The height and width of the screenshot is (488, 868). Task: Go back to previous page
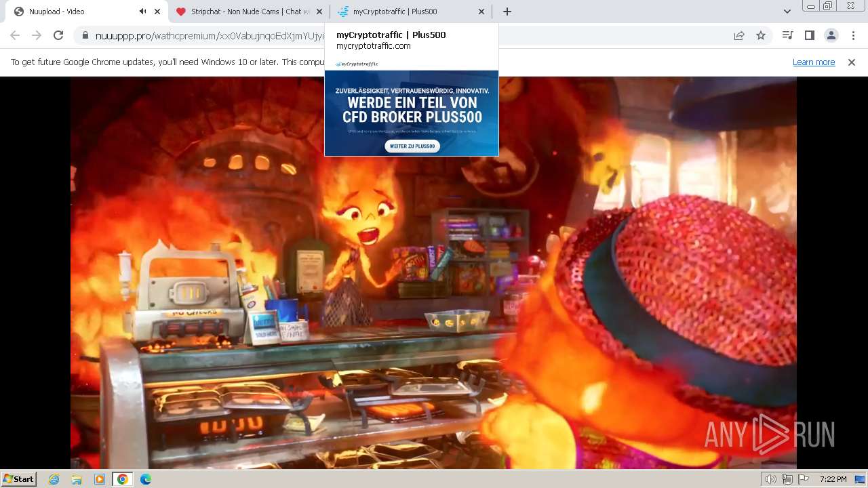15,35
